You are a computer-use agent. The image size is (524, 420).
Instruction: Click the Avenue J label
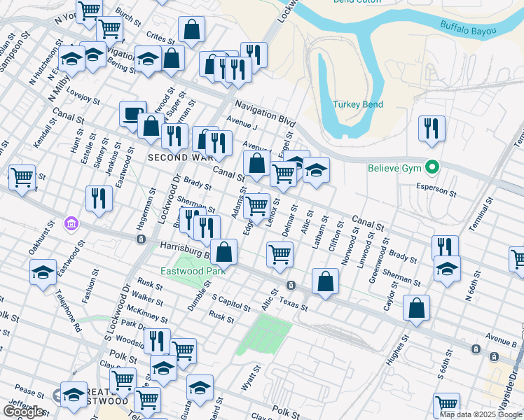(x=242, y=122)
